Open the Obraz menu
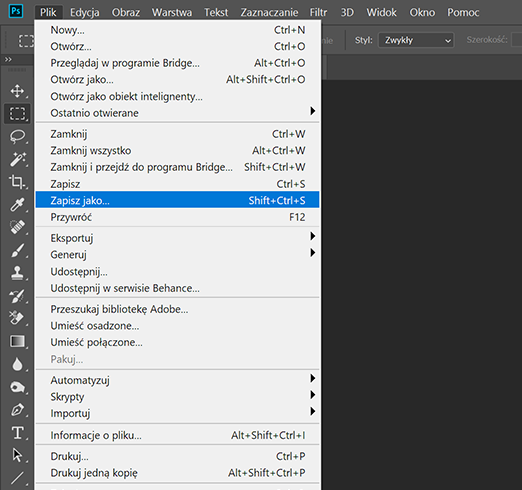The height and width of the screenshot is (490, 522). [126, 12]
